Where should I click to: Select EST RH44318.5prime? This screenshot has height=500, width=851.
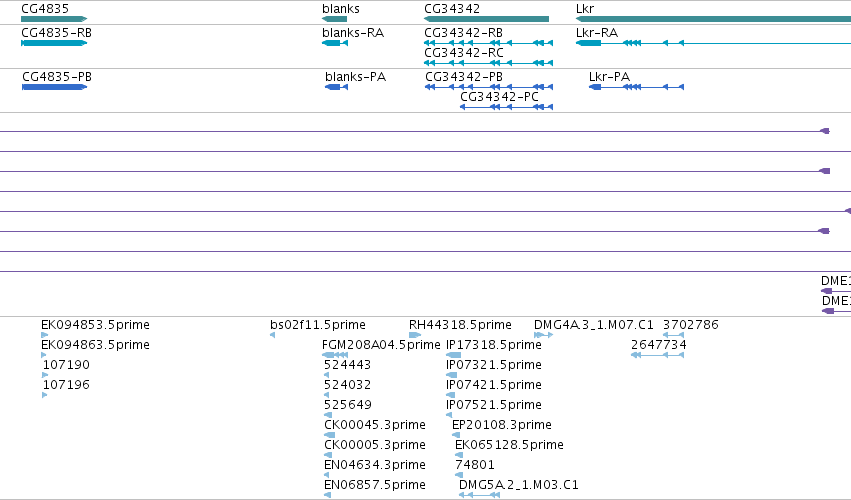[x=460, y=325]
